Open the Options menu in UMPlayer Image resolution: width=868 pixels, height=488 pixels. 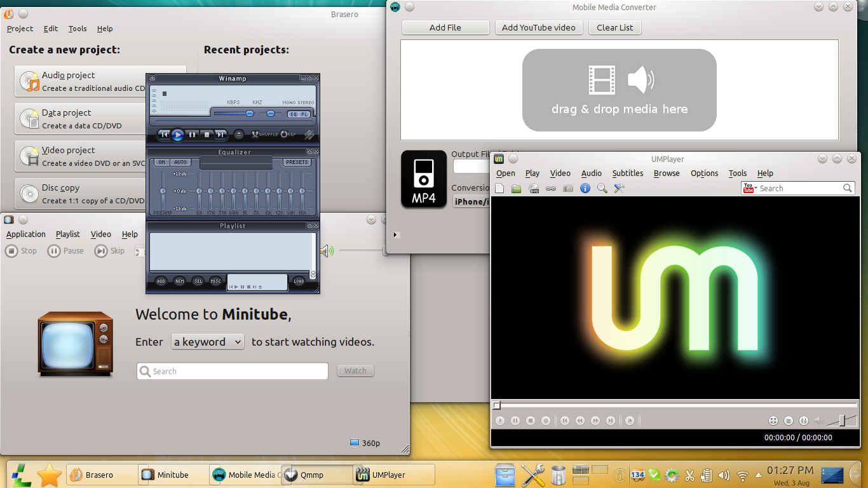pos(704,173)
